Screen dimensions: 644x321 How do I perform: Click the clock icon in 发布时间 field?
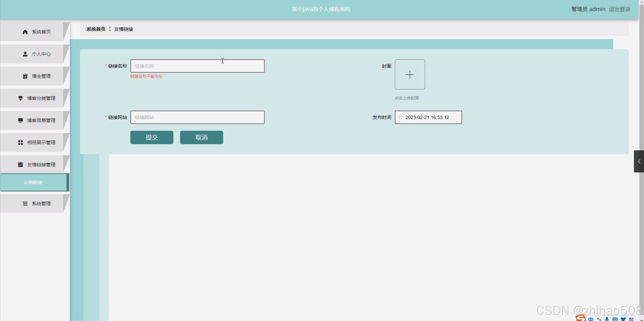(x=401, y=117)
